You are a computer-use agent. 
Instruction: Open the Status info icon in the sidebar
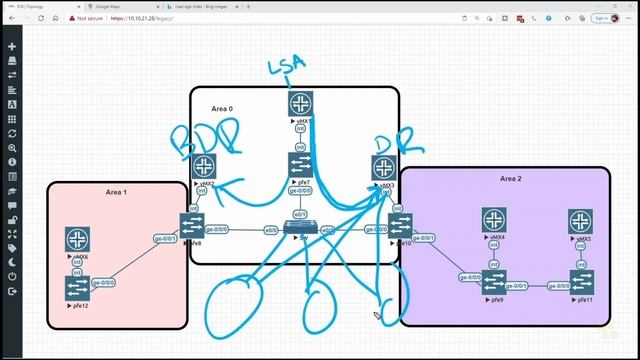(12, 162)
